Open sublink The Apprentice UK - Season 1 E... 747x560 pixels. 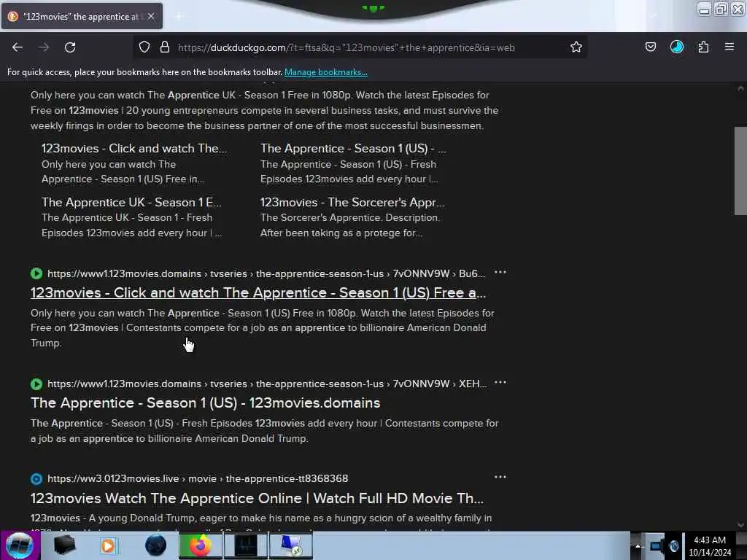(131, 203)
